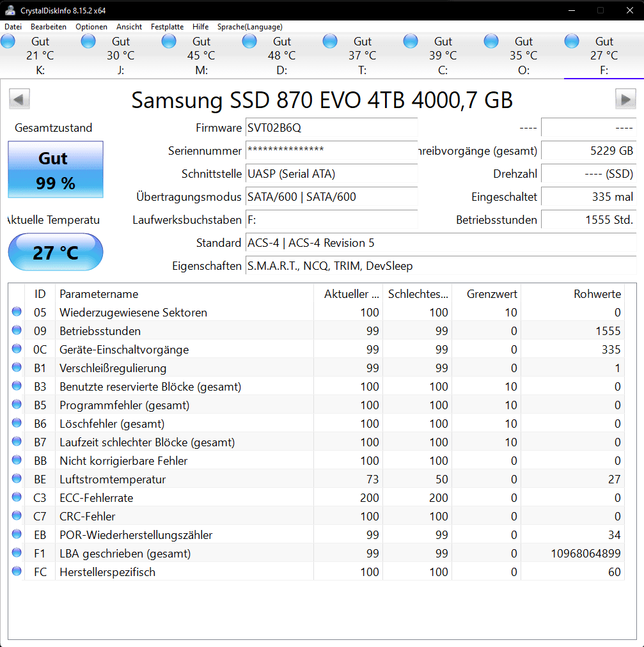Switch to drive C: tab at 39 °C

(443, 56)
